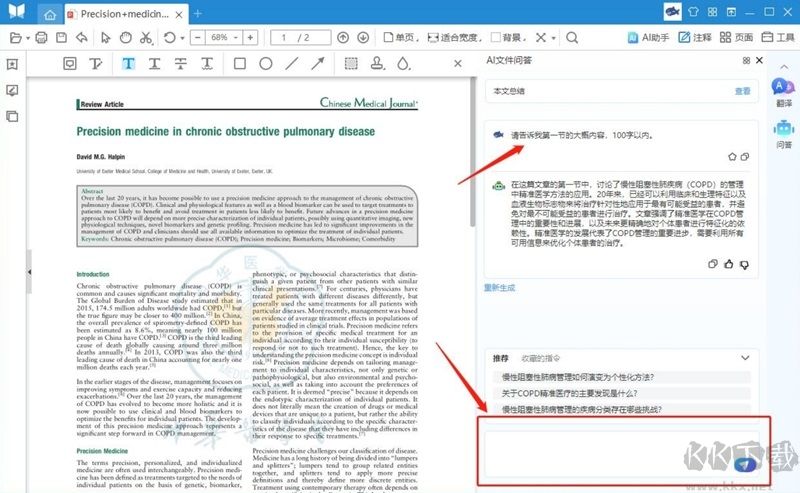Select the Stamp tool

coord(377,63)
